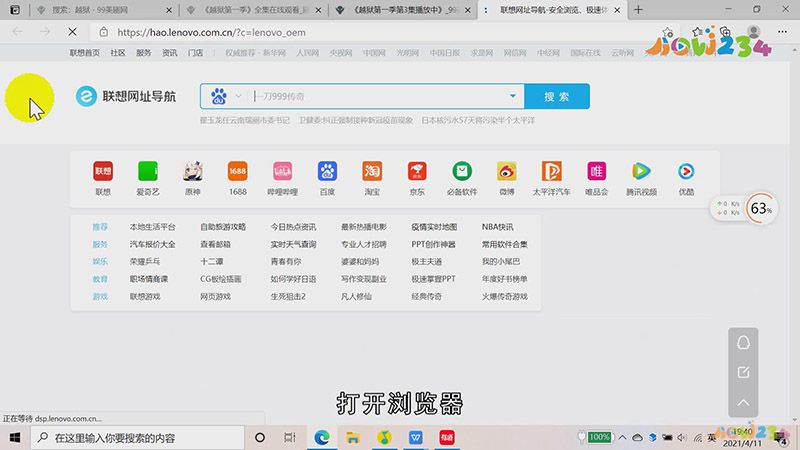
Task: Open the 常用软件合集 link
Action: click(x=505, y=244)
